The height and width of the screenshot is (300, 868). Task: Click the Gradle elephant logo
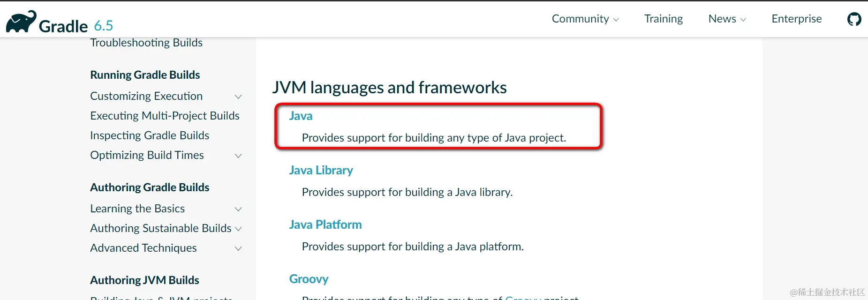click(21, 22)
